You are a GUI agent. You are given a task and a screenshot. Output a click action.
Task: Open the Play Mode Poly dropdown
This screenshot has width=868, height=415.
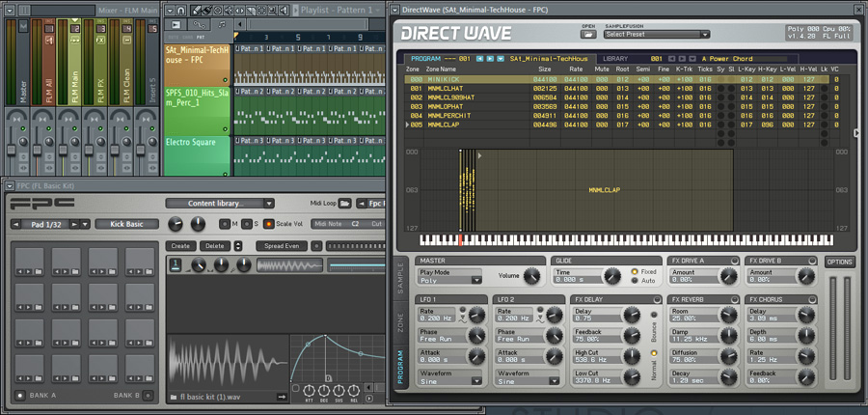(449, 280)
